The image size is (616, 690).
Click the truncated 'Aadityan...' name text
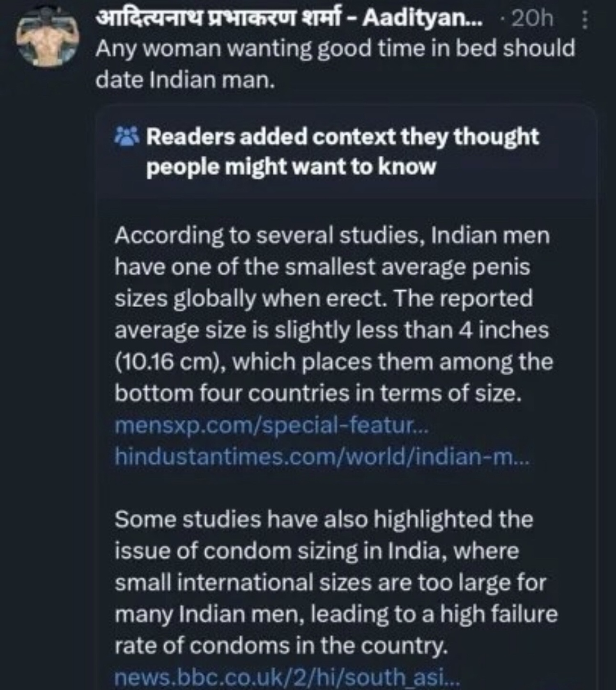pos(423,18)
